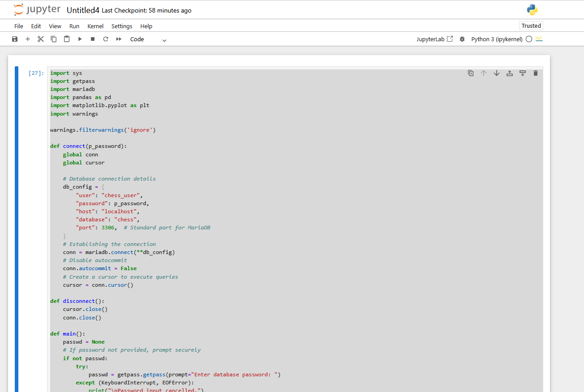
Task: Click the Untitled4 notebook title to rename
Action: pos(83,10)
